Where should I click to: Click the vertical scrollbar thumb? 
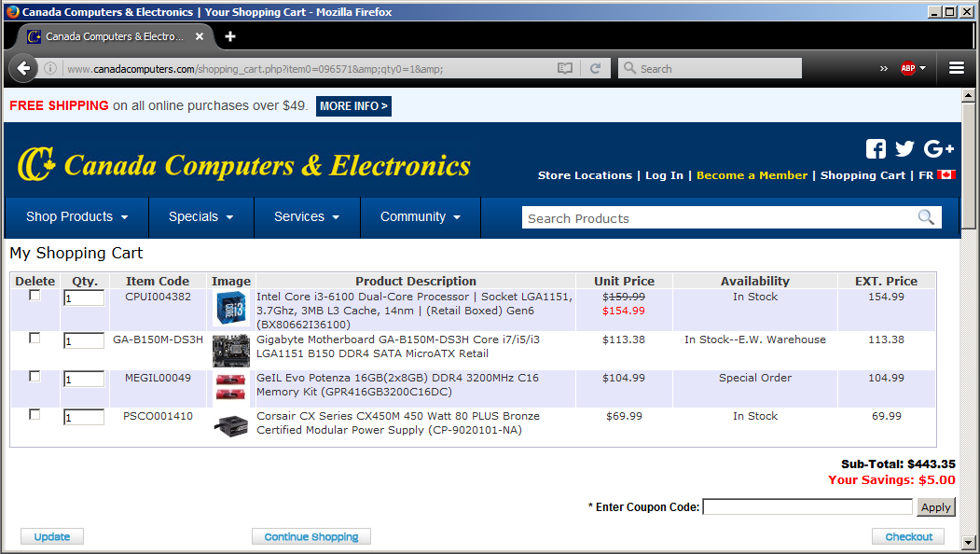(x=968, y=166)
